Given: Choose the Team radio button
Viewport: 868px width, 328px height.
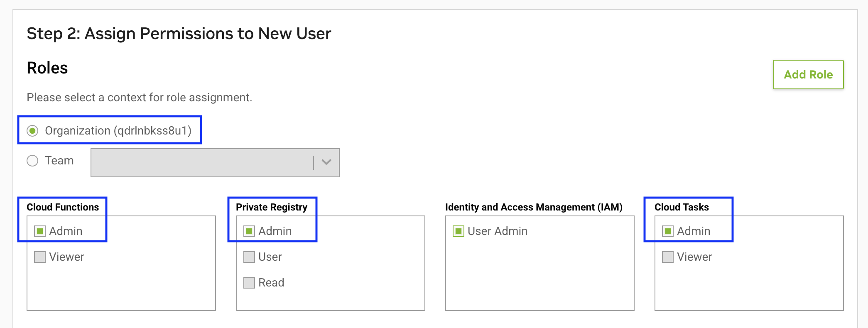Looking at the screenshot, I should coord(32,161).
